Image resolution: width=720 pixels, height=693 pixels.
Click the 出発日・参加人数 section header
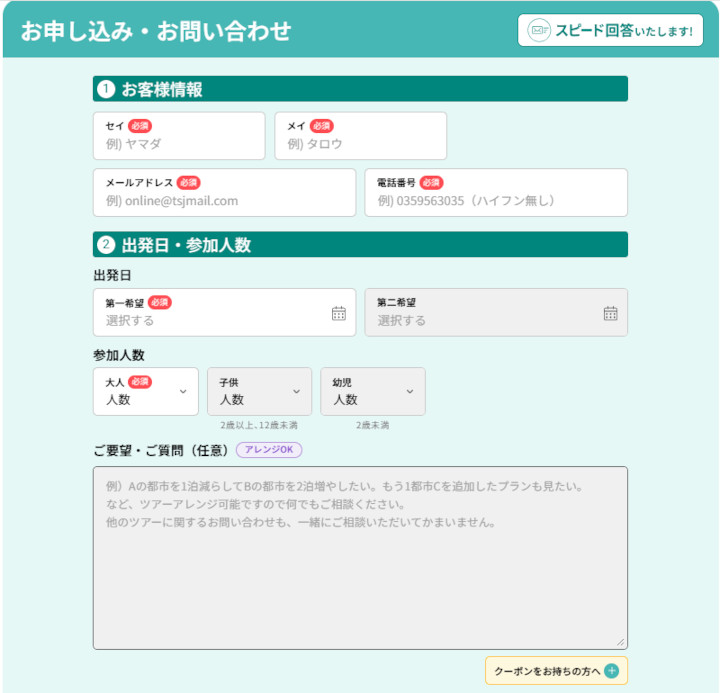[360, 244]
